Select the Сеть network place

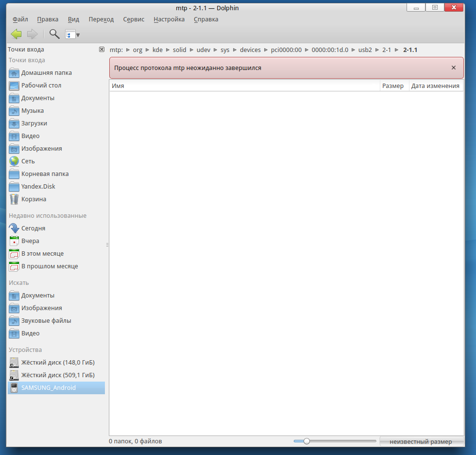tap(56, 161)
